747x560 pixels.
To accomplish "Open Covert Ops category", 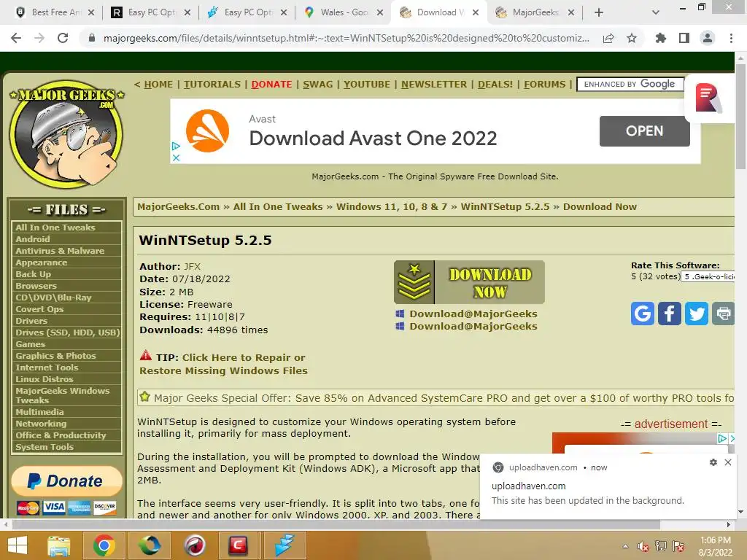I will pyautogui.click(x=39, y=309).
